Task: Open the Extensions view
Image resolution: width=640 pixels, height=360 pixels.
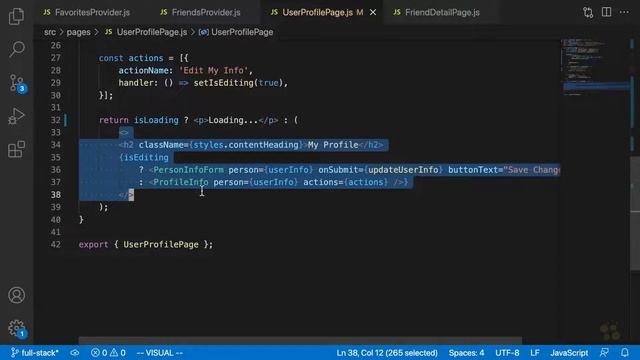Action: 16,149
